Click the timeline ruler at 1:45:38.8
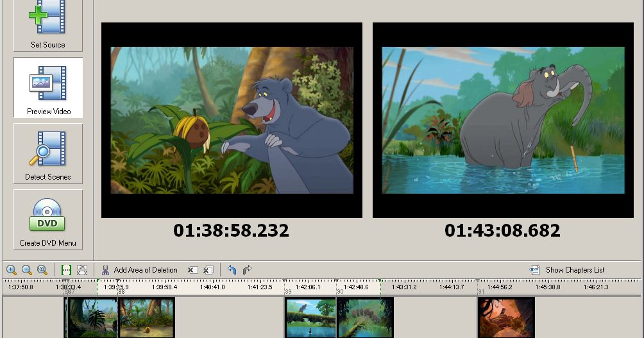This screenshot has width=644, height=338. point(548,287)
